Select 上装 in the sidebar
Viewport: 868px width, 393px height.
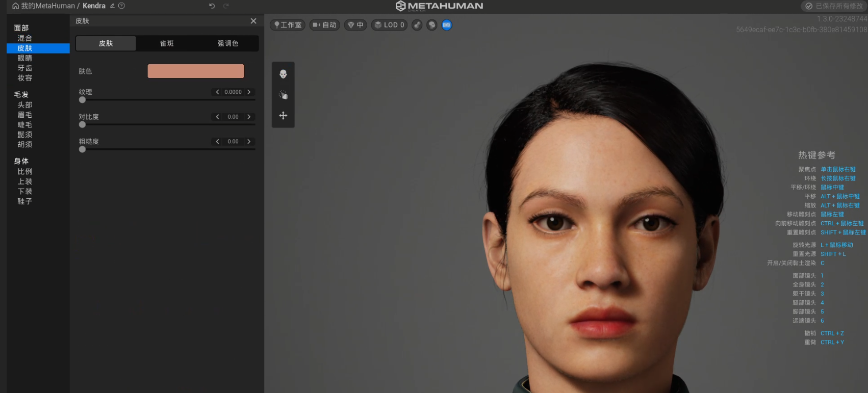(25, 181)
